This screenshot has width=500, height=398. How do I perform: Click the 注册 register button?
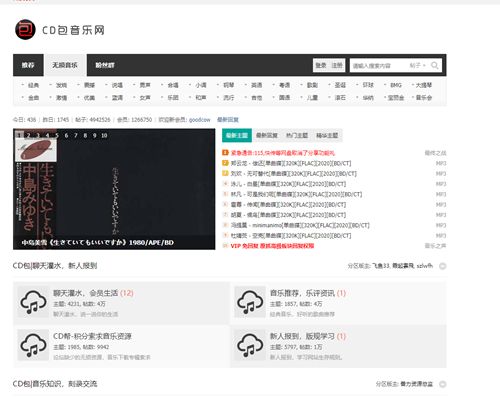337,65
